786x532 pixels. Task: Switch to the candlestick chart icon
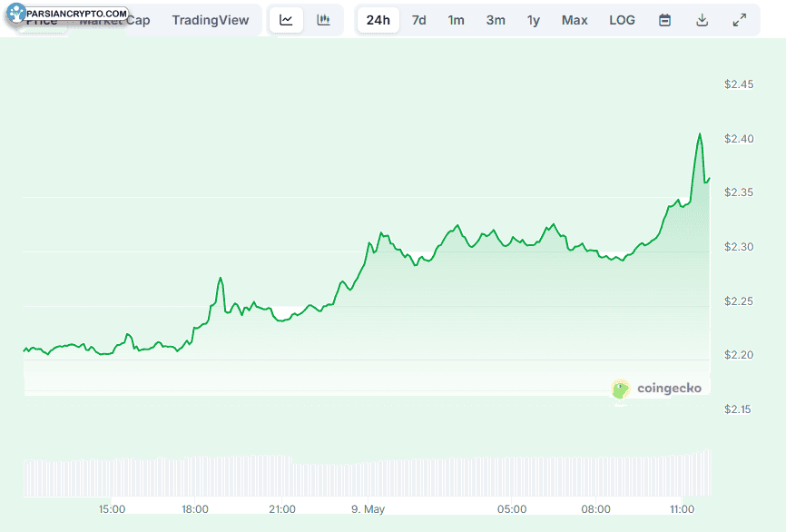tap(323, 20)
